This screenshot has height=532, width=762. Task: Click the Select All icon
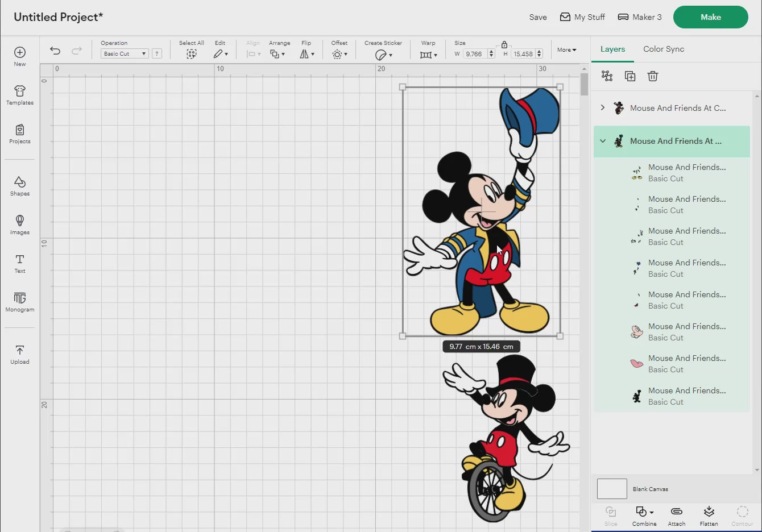click(x=192, y=54)
